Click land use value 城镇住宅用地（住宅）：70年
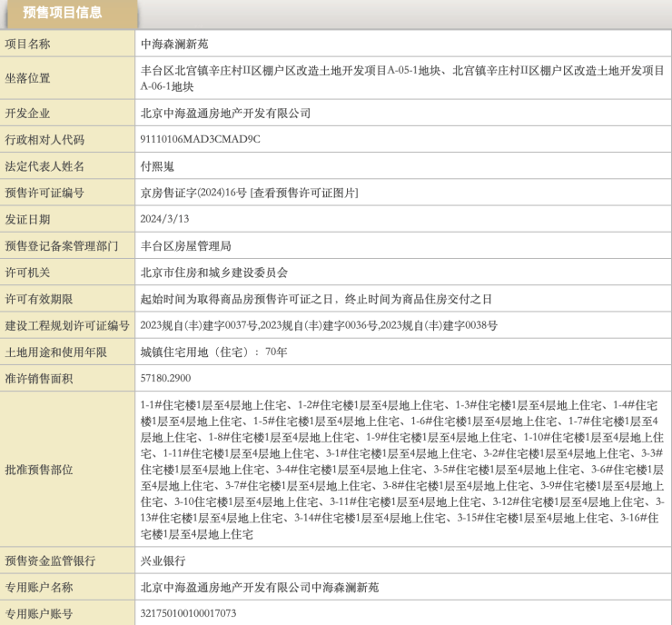 [214, 352]
